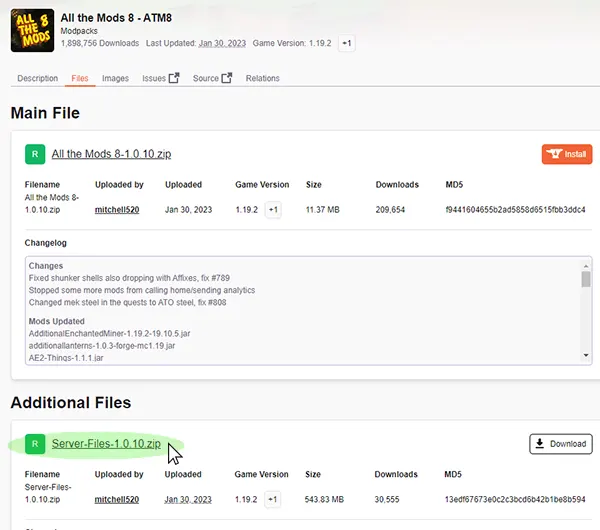Screen dimensions: 600x530
Task: Open the All the Mods 8-1.0.10.zip file link
Action: (x=111, y=154)
